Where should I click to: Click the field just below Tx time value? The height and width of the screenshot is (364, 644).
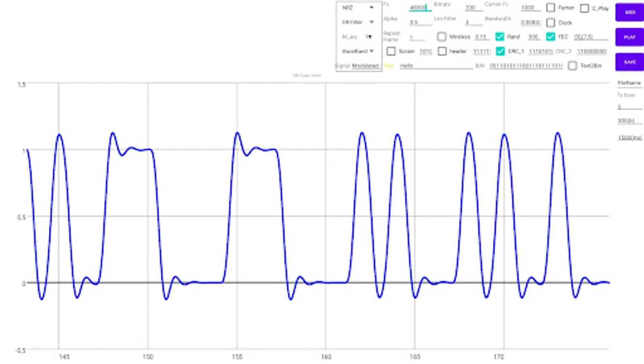[629, 121]
